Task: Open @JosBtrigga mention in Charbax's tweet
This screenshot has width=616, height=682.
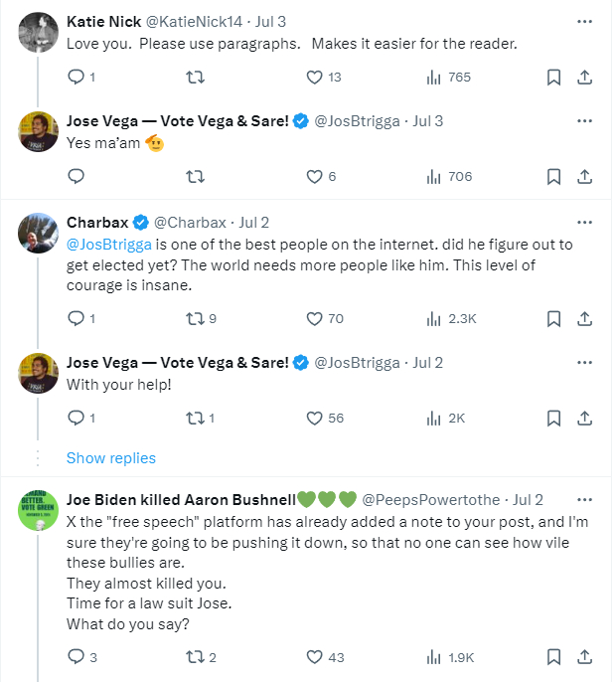Action: click(108, 244)
